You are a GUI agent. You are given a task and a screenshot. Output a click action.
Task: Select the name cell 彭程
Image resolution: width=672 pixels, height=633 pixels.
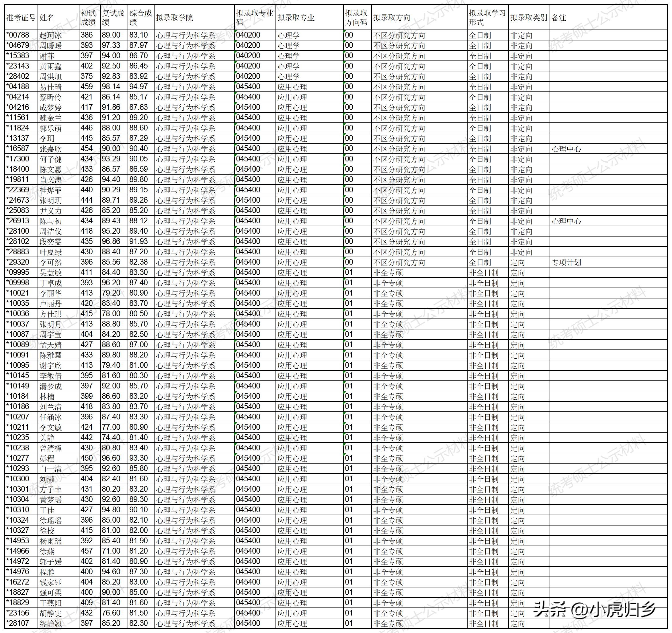pos(47,459)
